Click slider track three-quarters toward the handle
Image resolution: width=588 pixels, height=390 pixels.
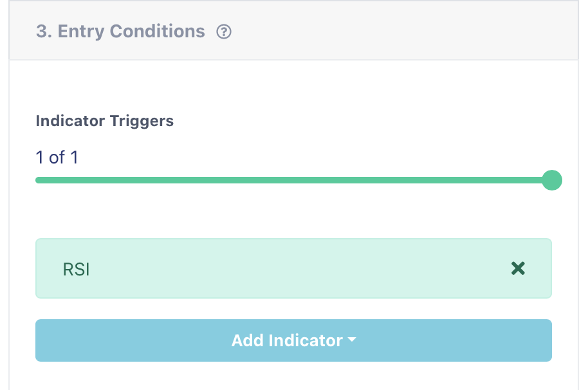click(422, 180)
